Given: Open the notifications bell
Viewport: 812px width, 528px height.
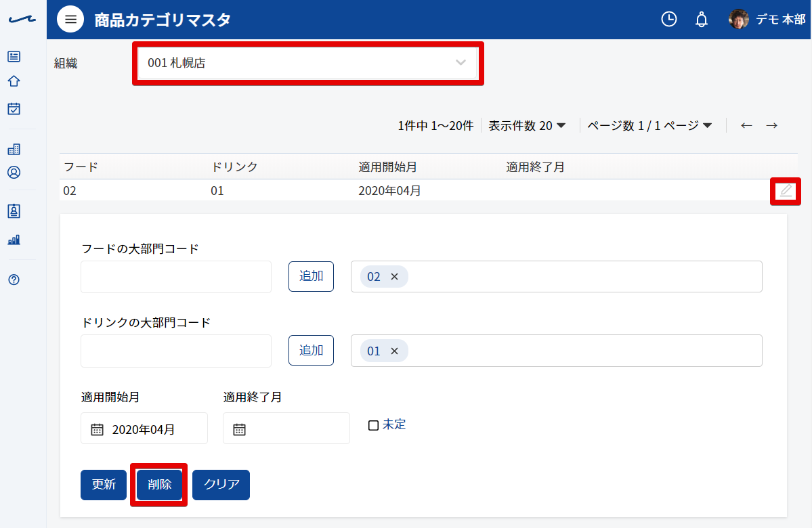Looking at the screenshot, I should 701,20.
